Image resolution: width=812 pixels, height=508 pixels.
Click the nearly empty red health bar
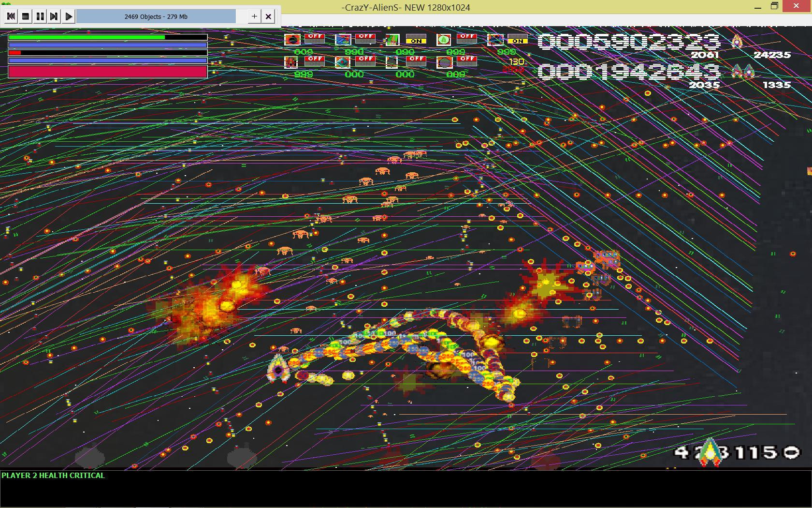[x=108, y=53]
